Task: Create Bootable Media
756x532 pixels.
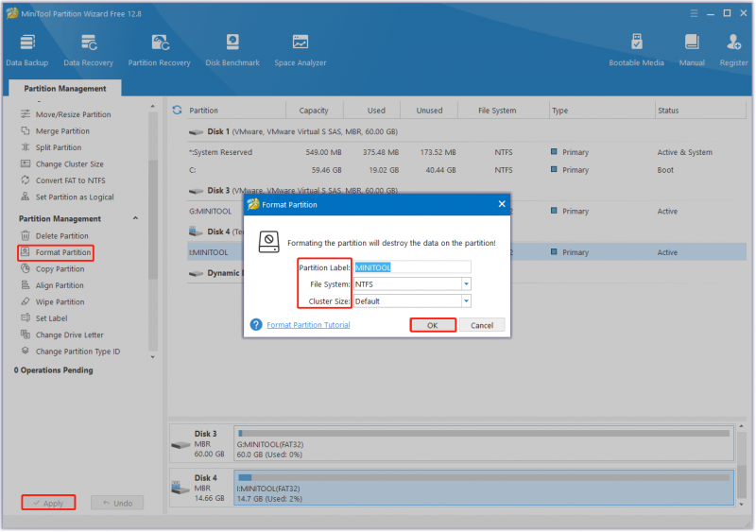Action: pos(636,50)
